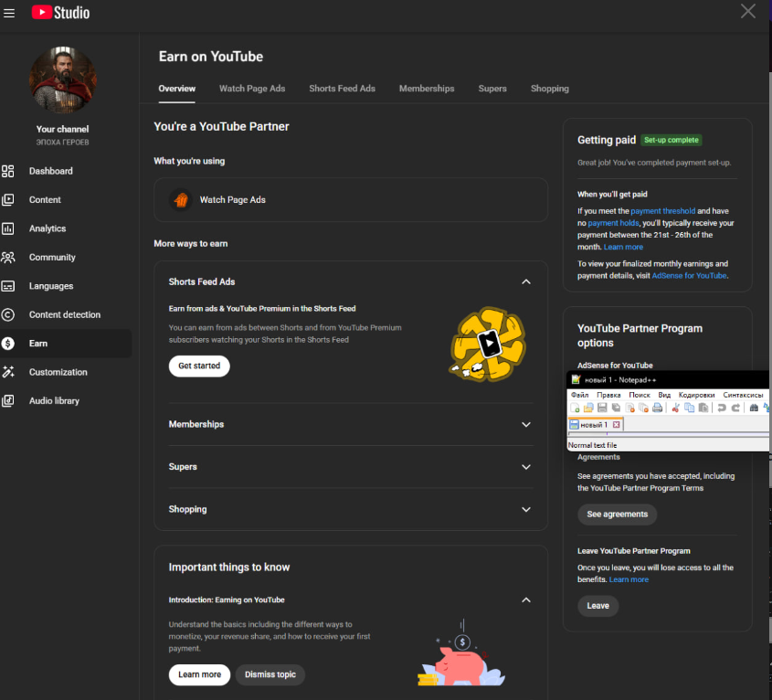Switch to the Overview tab

coord(176,89)
